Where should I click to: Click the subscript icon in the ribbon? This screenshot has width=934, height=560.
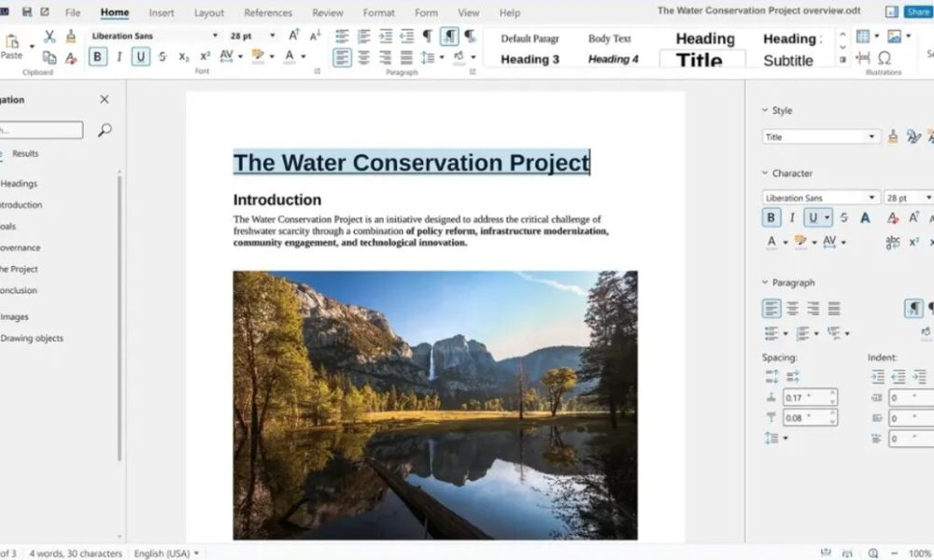[182, 56]
